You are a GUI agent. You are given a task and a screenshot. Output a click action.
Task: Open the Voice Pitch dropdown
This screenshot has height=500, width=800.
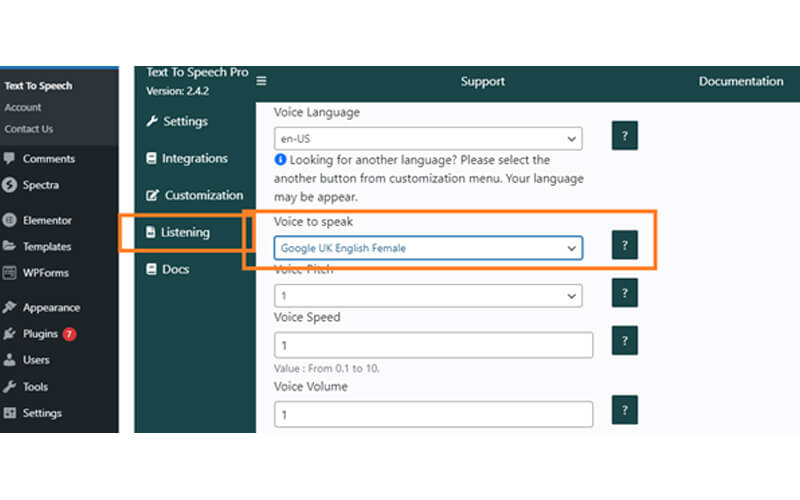(x=428, y=296)
